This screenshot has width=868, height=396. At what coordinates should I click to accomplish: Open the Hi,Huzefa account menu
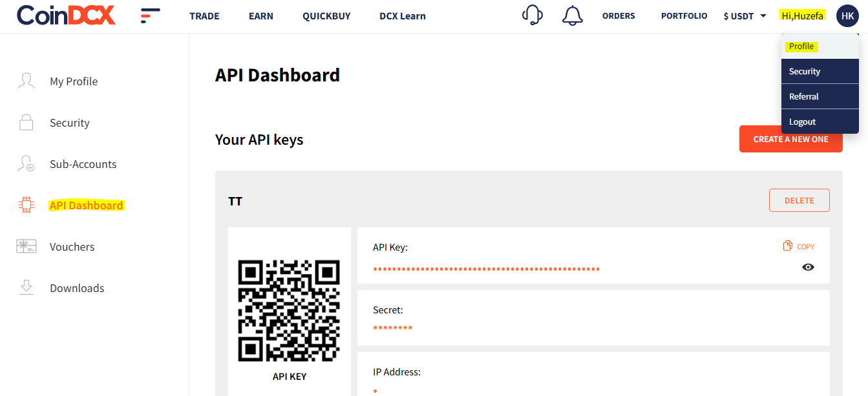point(802,16)
